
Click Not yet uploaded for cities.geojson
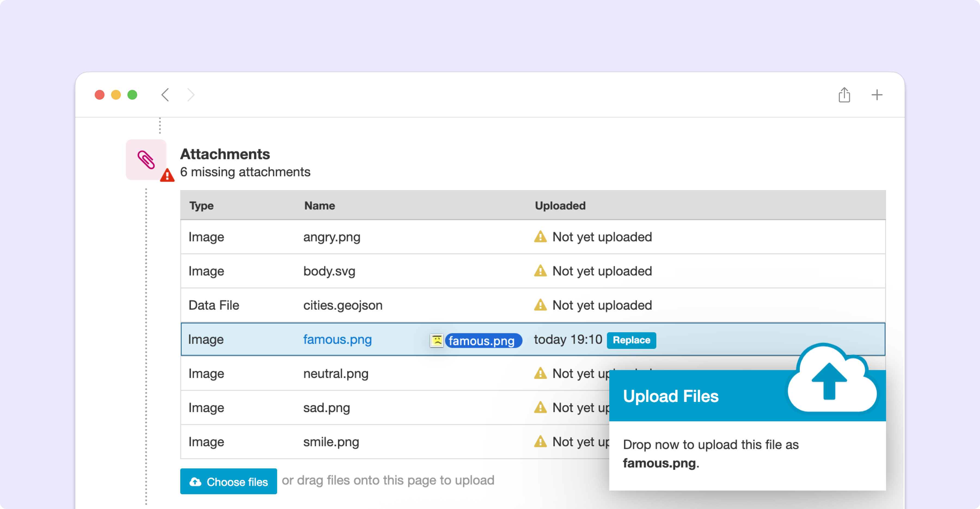(602, 305)
